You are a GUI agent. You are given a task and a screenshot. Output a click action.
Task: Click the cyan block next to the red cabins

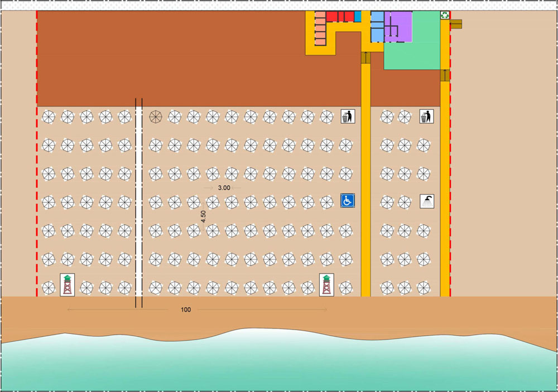click(x=358, y=16)
